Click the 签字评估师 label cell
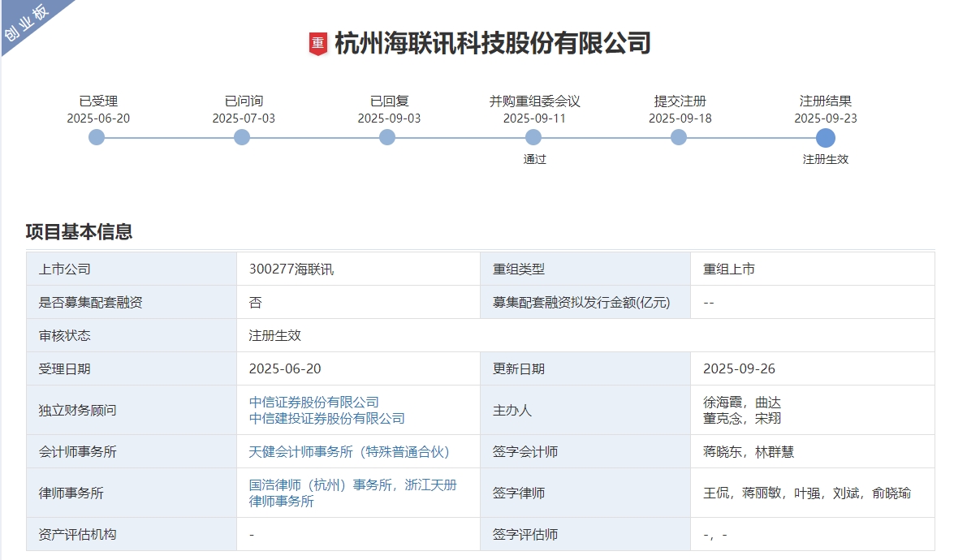This screenshot has width=954, height=560. click(x=585, y=535)
